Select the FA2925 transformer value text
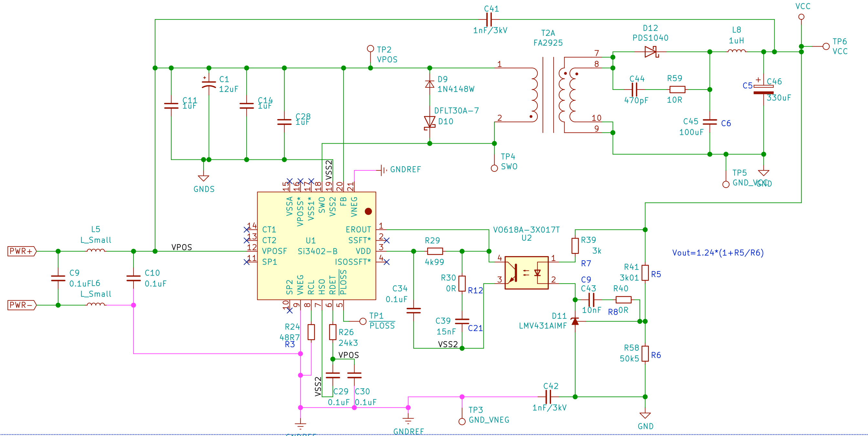Screen dimensions: 868x436 click(x=548, y=43)
